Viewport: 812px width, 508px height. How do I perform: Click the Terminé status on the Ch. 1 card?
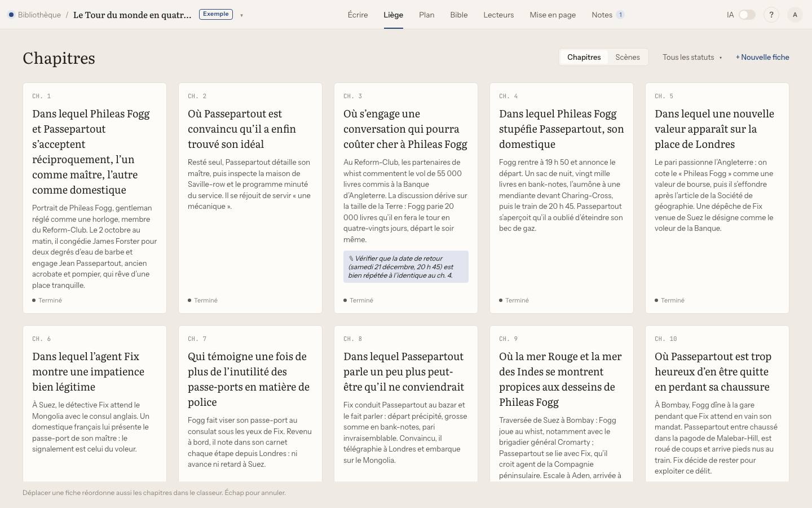tap(47, 300)
